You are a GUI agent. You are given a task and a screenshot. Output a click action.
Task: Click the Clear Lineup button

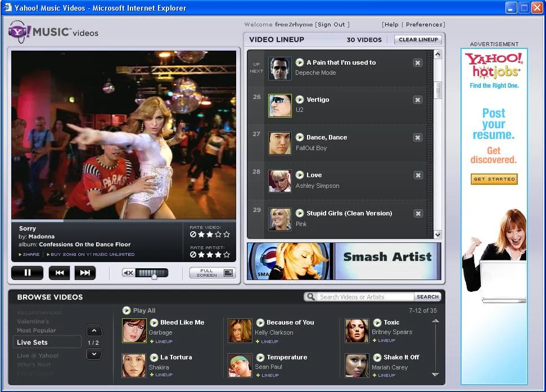tap(418, 40)
